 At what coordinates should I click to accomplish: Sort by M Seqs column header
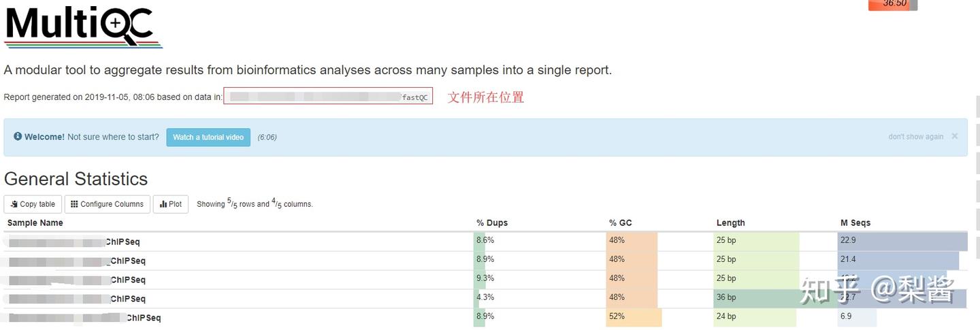(855, 222)
